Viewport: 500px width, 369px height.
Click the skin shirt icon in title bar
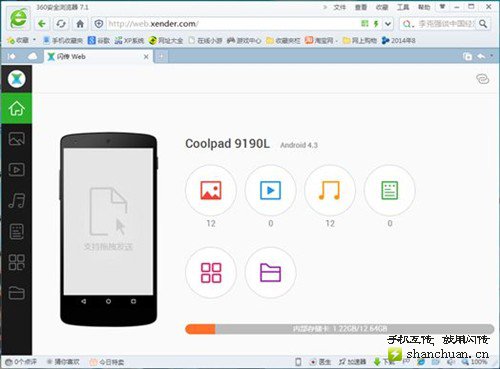(443, 7)
